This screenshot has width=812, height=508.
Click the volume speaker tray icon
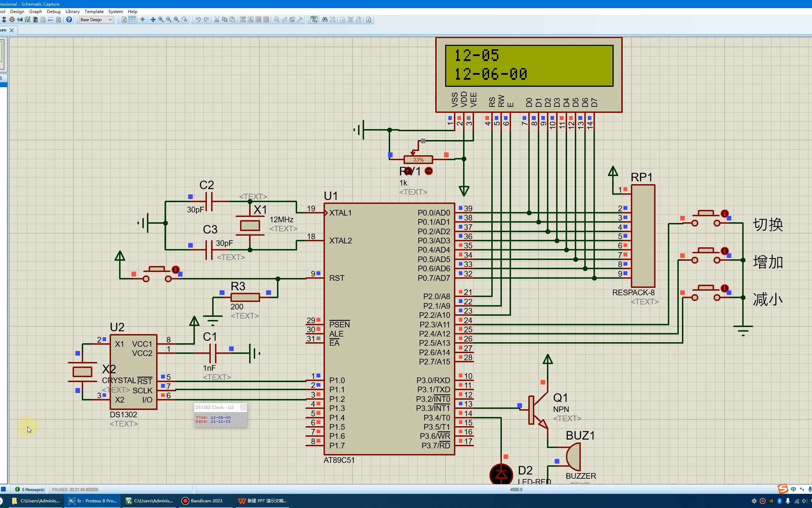804,501
